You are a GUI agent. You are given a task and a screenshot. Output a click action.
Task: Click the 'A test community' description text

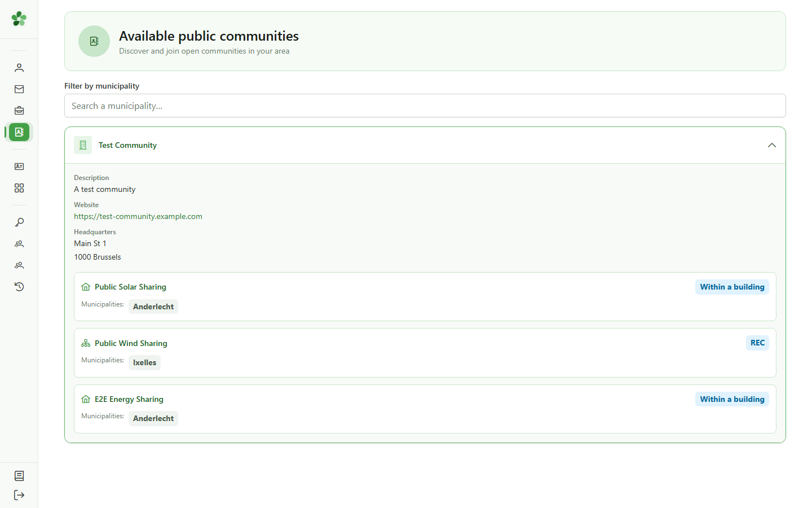click(x=105, y=189)
